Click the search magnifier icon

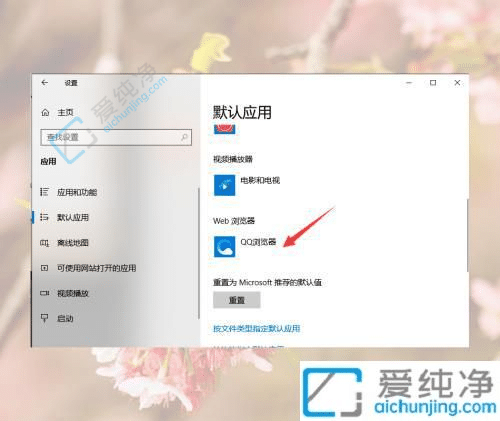(x=184, y=137)
